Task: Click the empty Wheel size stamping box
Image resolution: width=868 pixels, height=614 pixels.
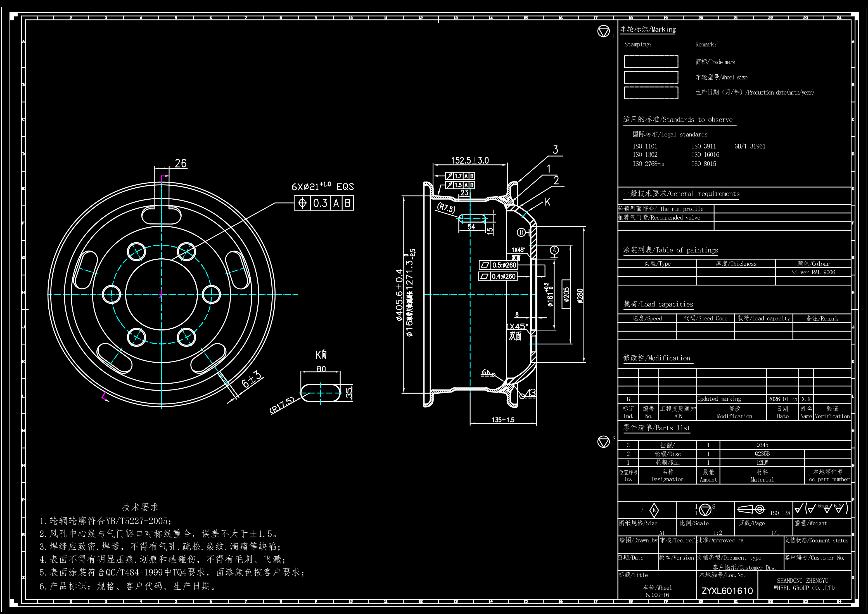Action: tap(651, 77)
